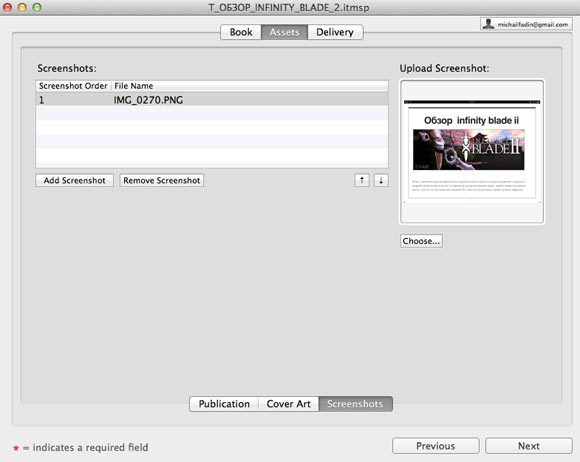
Task: Open the Cover Art sub-tab
Action: [289, 404]
